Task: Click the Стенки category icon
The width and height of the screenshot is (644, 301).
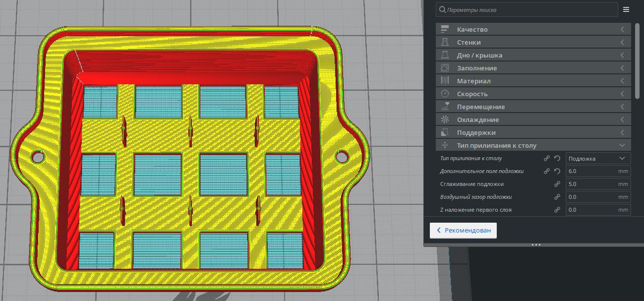Action: click(445, 42)
